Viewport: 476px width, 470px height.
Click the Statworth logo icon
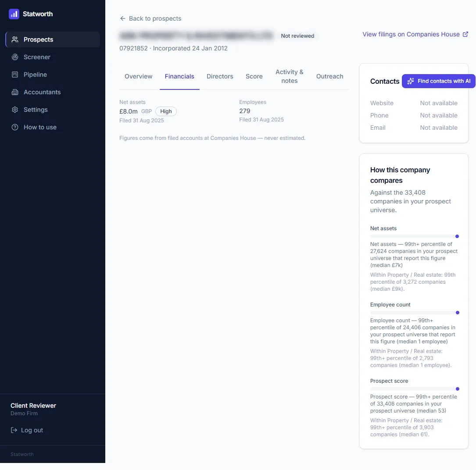click(x=14, y=14)
